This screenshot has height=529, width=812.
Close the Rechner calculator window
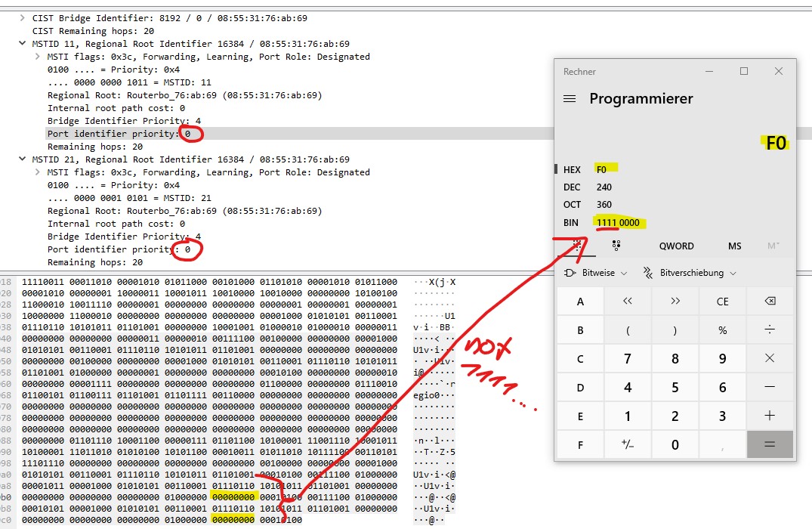pos(778,71)
